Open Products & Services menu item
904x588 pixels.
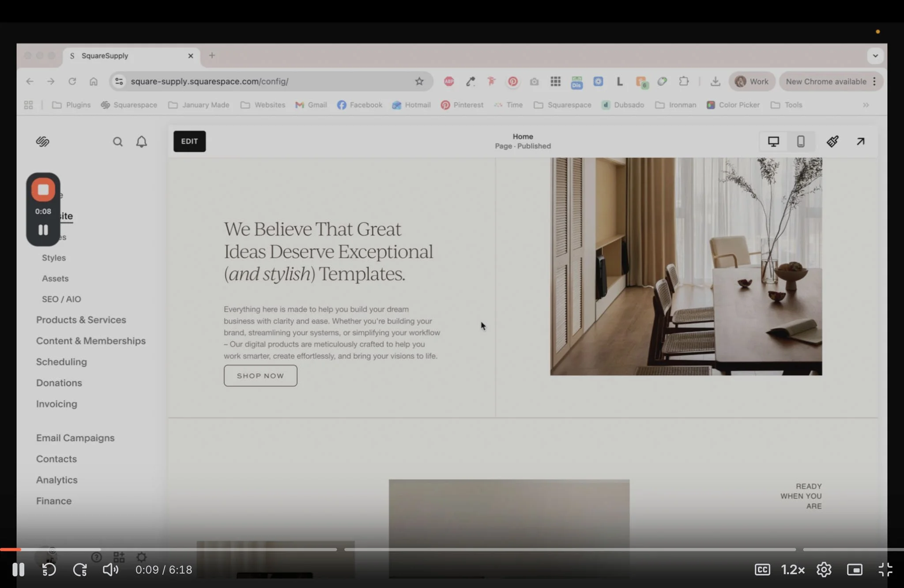tap(81, 320)
